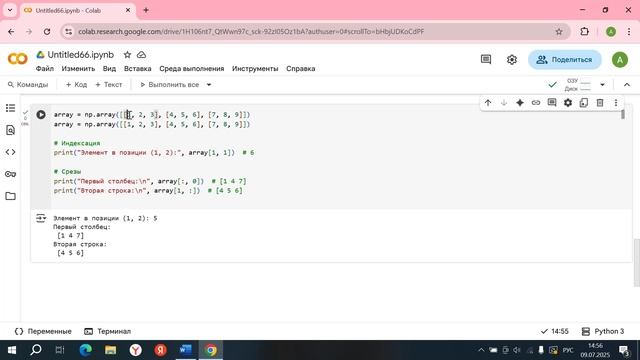
Task: Click the # Индексация comment line
Action: coord(77,143)
